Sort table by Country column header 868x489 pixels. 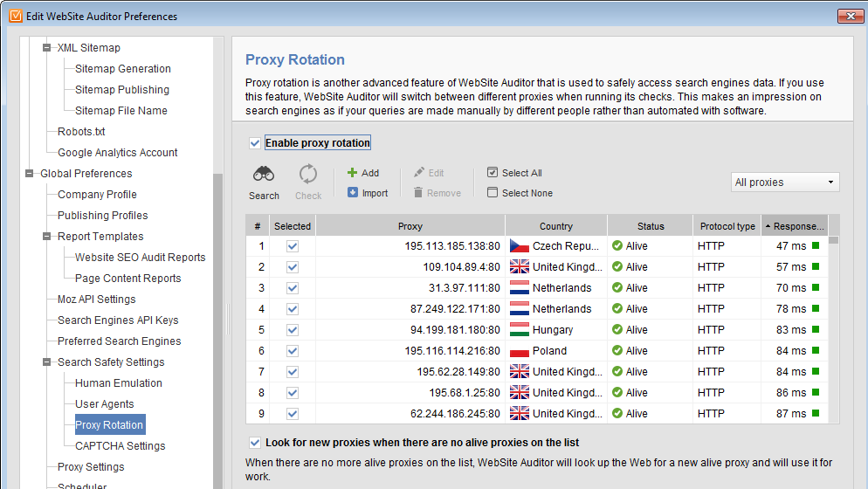click(555, 226)
